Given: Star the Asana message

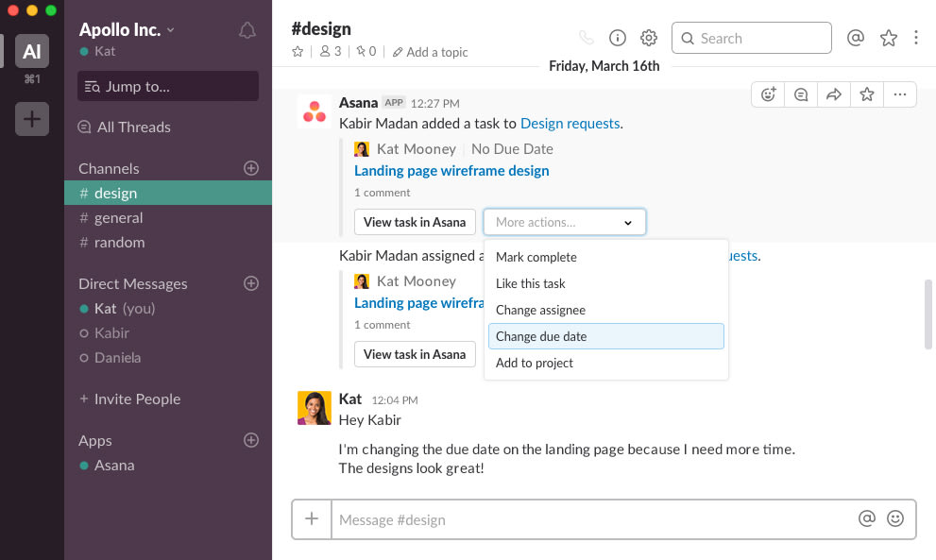Looking at the screenshot, I should pos(867,94).
